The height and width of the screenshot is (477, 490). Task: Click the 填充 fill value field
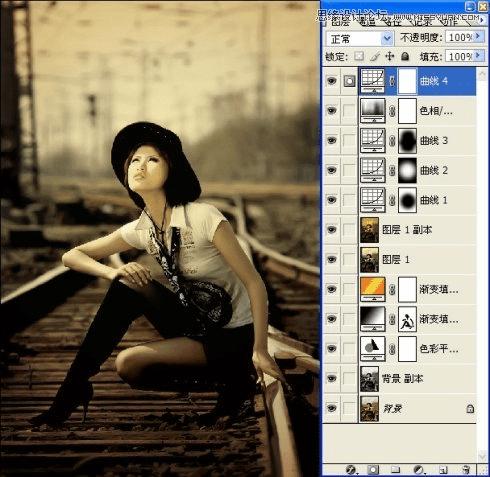[460, 56]
